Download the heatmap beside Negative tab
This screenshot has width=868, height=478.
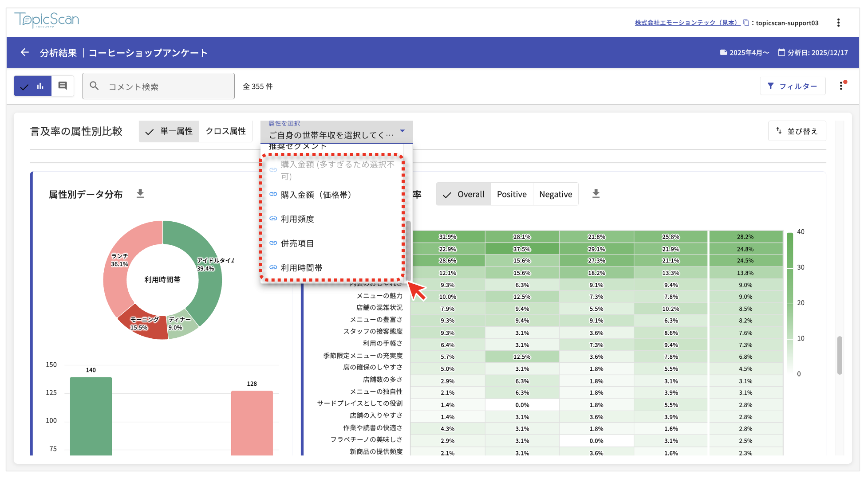[x=596, y=194]
